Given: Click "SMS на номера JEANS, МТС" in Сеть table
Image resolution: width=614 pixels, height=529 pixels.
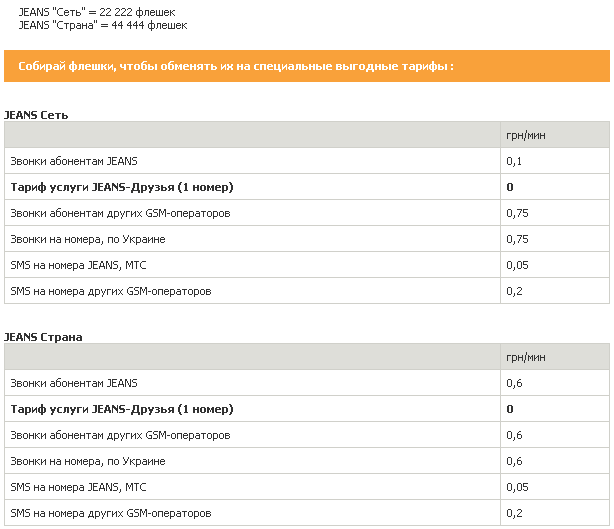Looking at the screenshot, I should pos(79,265).
